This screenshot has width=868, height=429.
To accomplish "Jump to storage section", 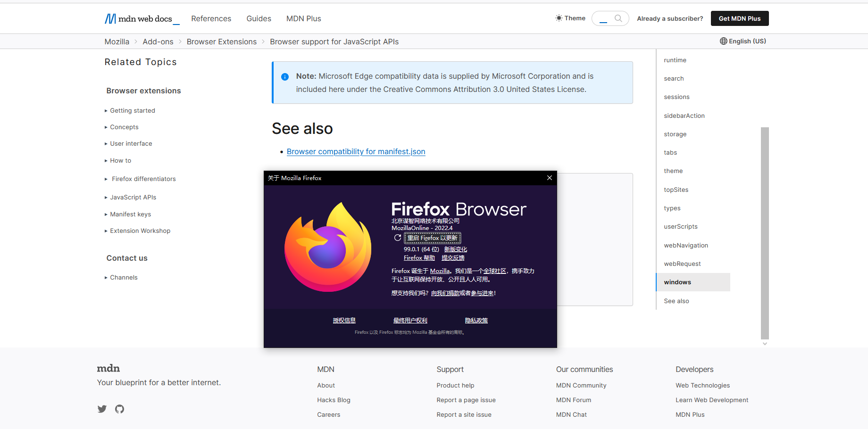I will point(675,134).
